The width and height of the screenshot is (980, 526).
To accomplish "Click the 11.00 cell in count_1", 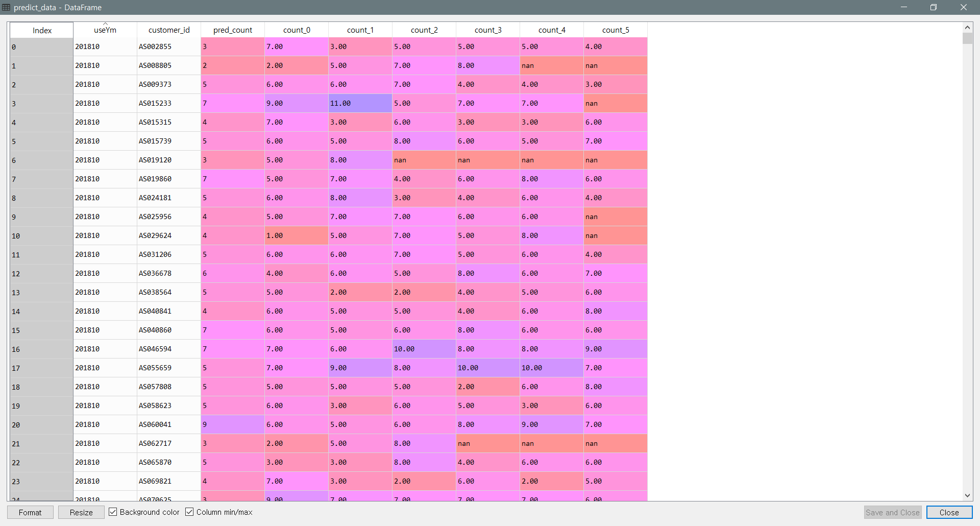I will [360, 103].
